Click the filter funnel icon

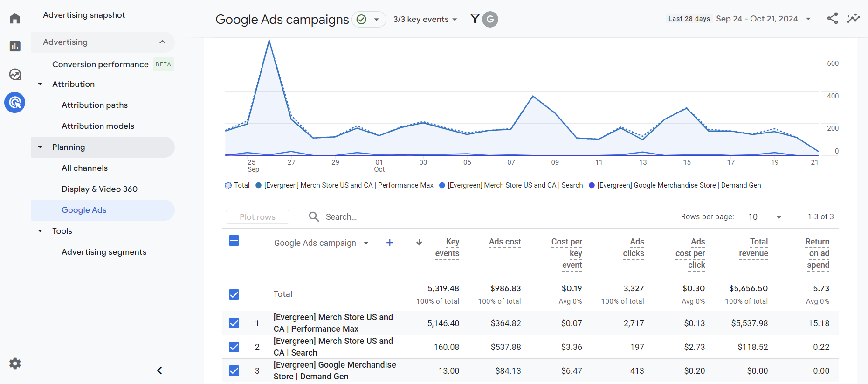(475, 19)
